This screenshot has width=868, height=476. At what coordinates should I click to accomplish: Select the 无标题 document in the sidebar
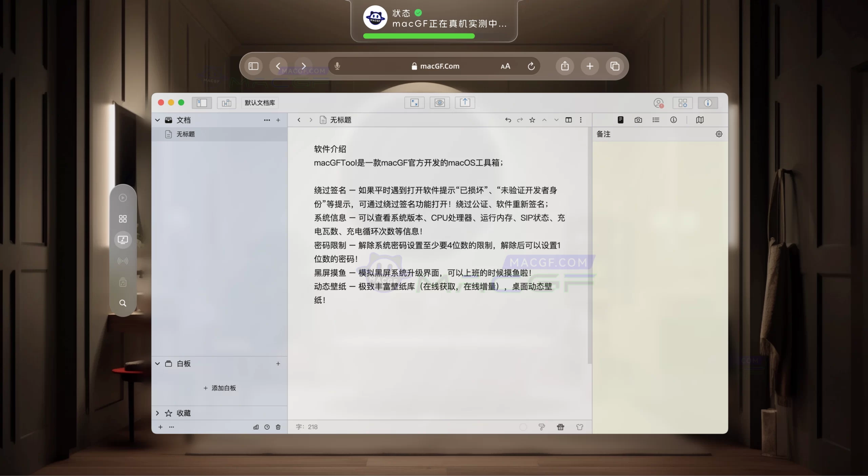(185, 134)
